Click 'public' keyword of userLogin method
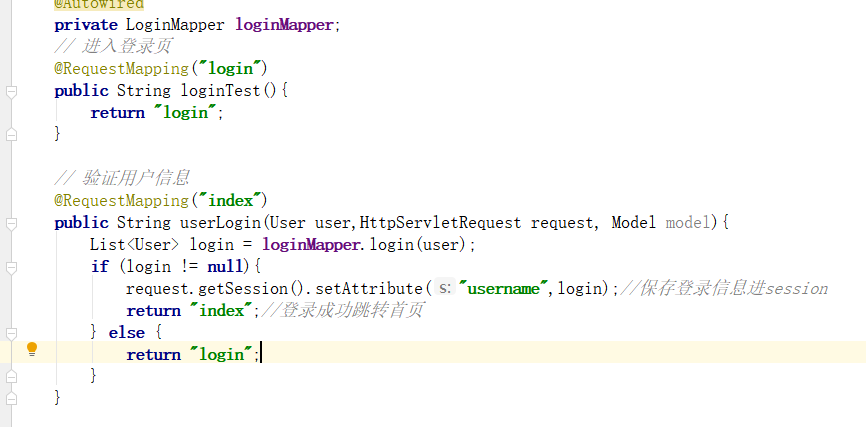 81,223
